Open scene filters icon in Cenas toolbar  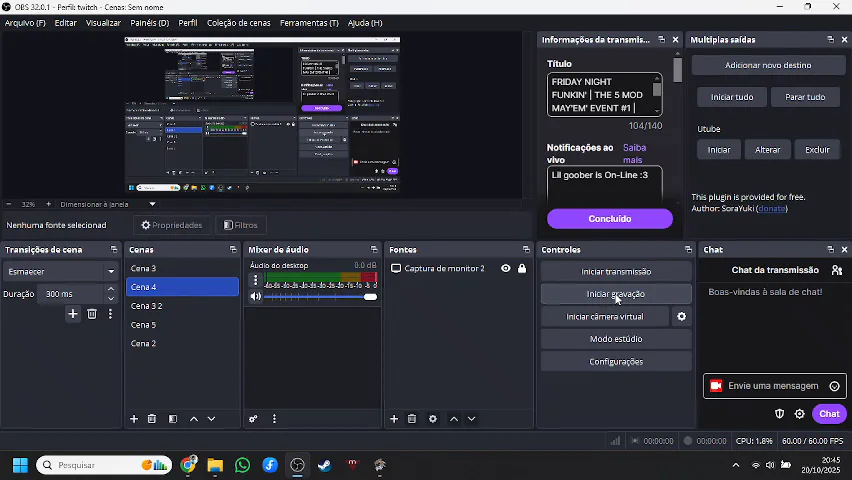coord(173,419)
